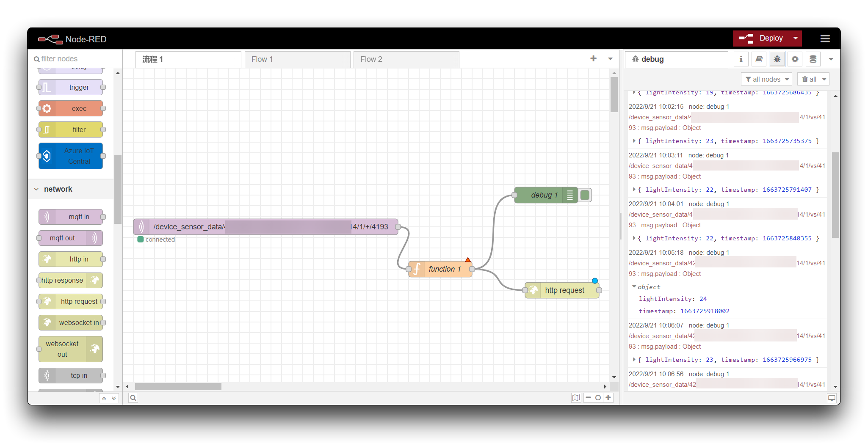Select the websocket out palette node

tap(71, 349)
